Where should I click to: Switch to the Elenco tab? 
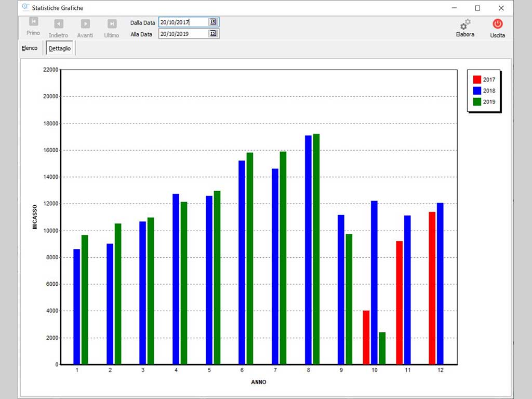(x=30, y=48)
